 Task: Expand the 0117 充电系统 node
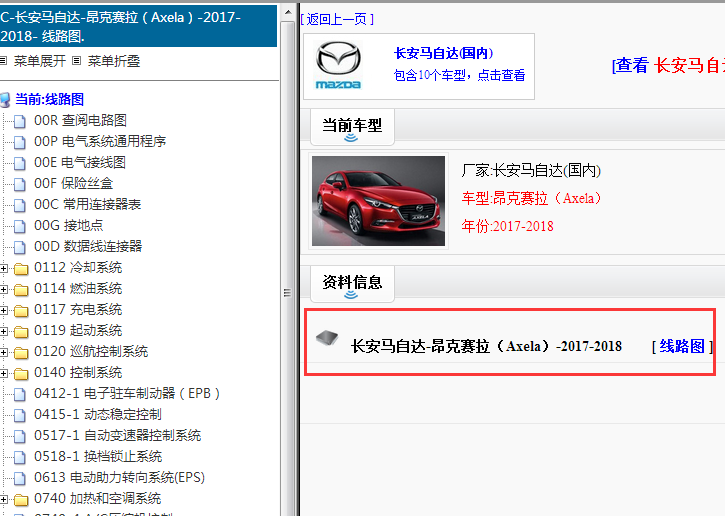(3, 310)
